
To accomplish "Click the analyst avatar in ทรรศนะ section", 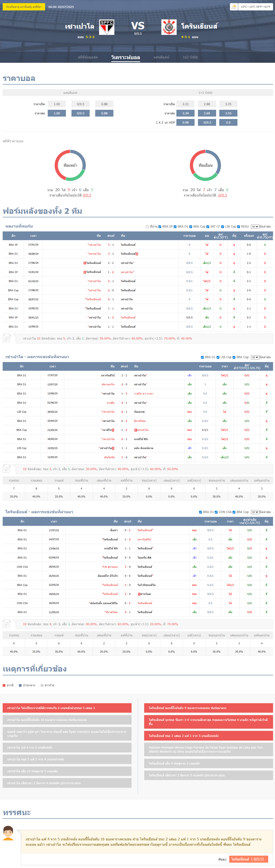I will (8, 833).
